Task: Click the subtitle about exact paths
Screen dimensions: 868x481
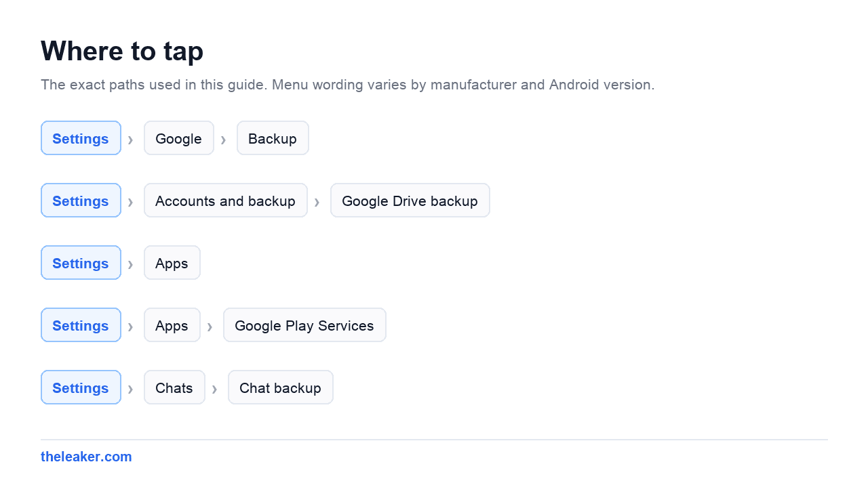Action: click(x=348, y=85)
